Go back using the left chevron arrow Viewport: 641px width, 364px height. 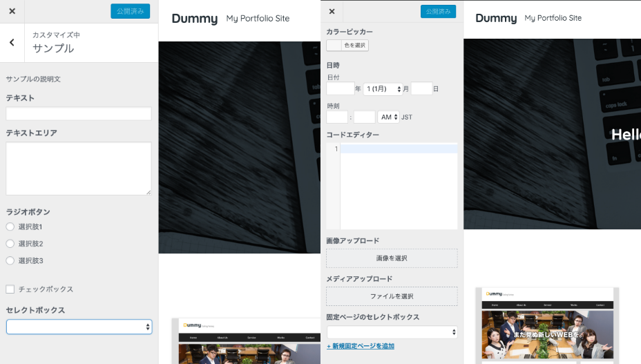(12, 43)
